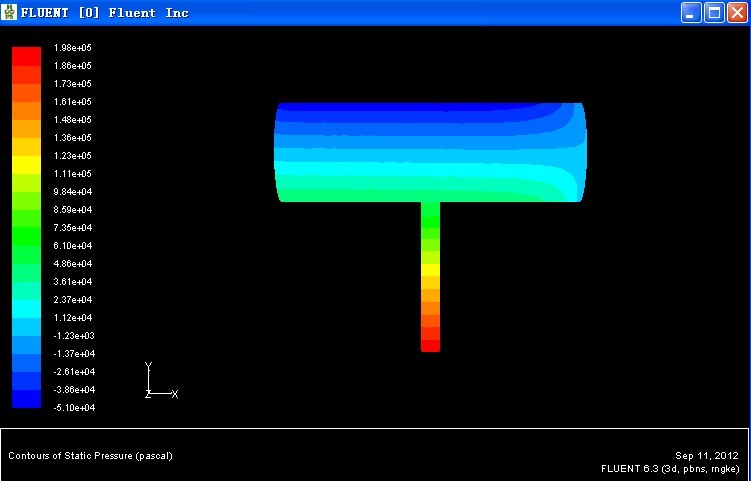Pick the yellow band in the color legend
The image size is (751, 481).
[x=26, y=164]
